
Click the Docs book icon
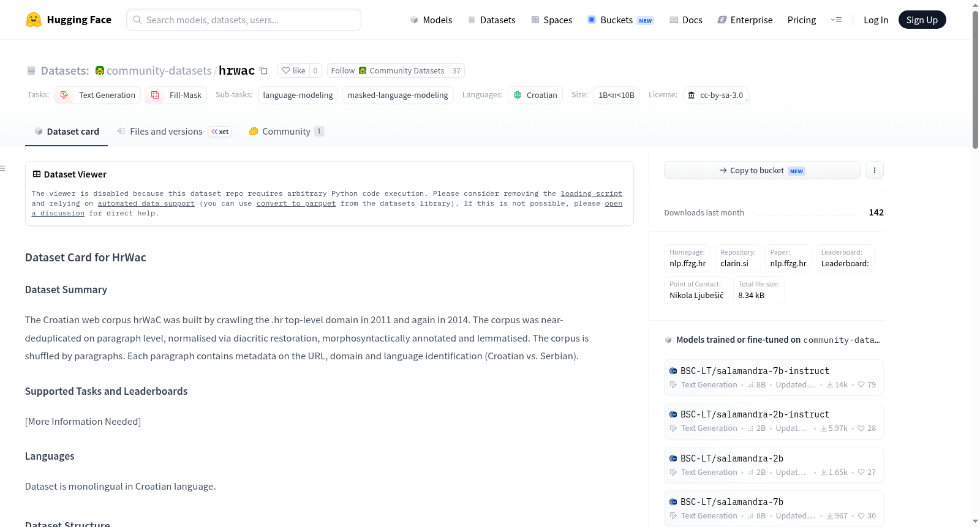[x=674, y=20]
